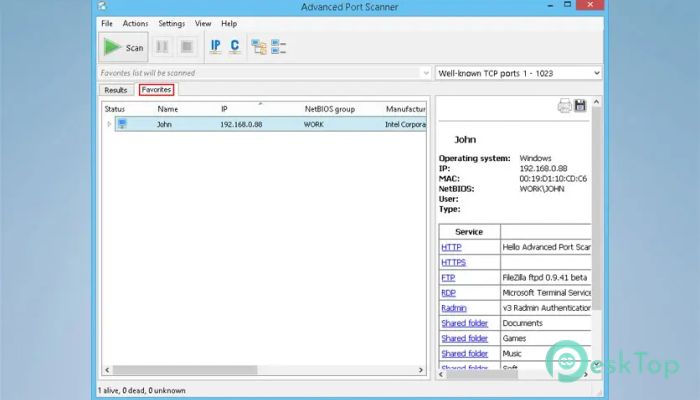Open the Shared folder link for Documents

coord(464,323)
